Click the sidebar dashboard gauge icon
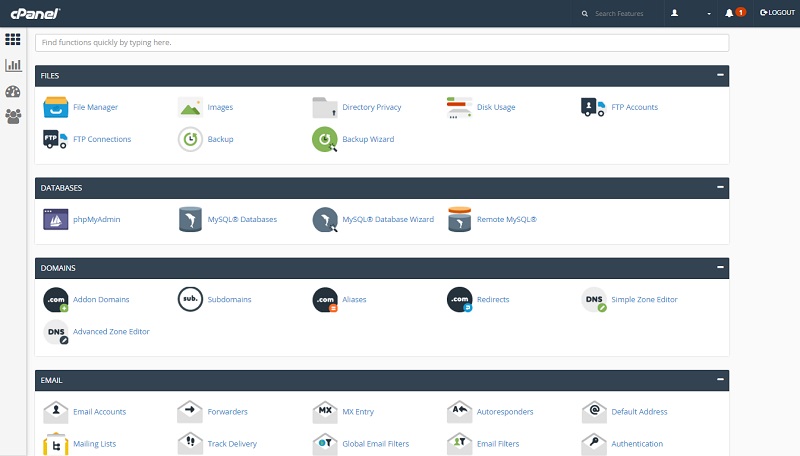 pos(13,91)
